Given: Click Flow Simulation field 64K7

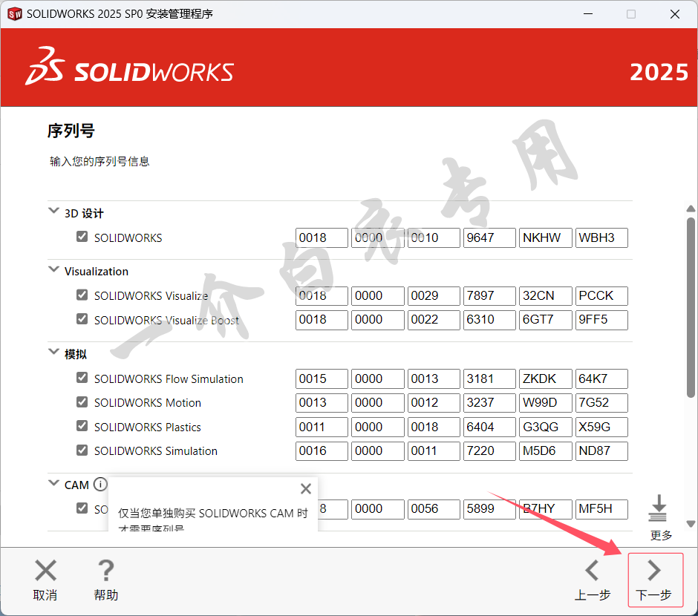Looking at the screenshot, I should [x=602, y=379].
